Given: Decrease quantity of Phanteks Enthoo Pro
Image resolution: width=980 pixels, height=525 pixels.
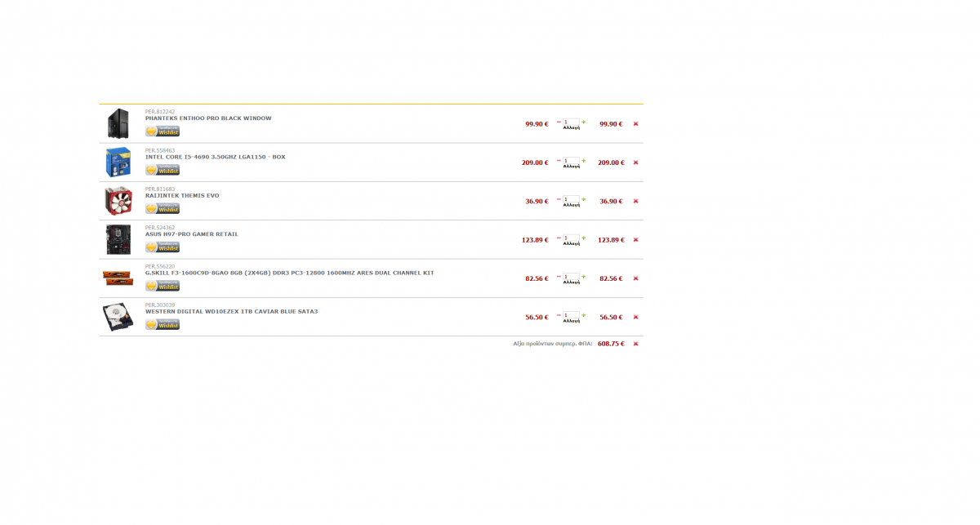Looking at the screenshot, I should click(559, 122).
